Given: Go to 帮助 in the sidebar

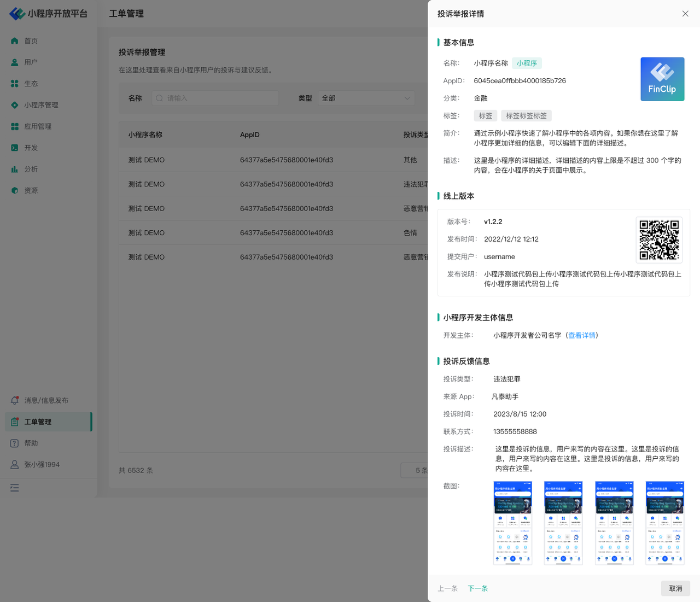Looking at the screenshot, I should (31, 443).
